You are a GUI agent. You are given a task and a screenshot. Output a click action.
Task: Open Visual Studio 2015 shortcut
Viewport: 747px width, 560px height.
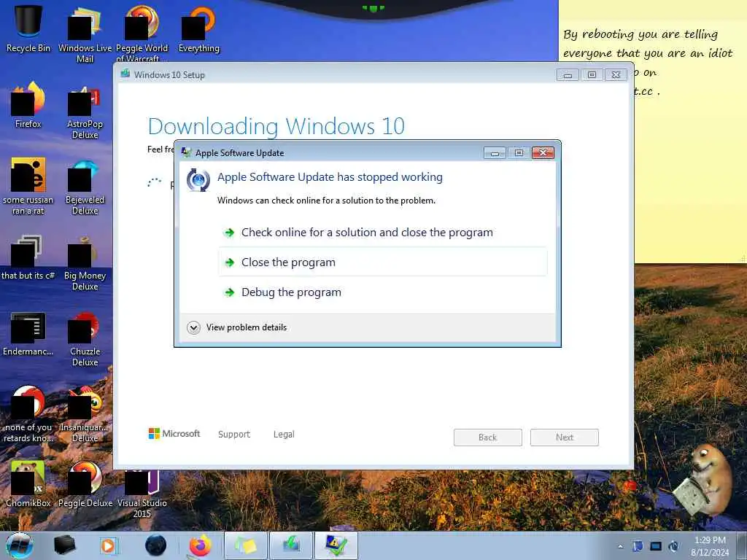[142, 493]
